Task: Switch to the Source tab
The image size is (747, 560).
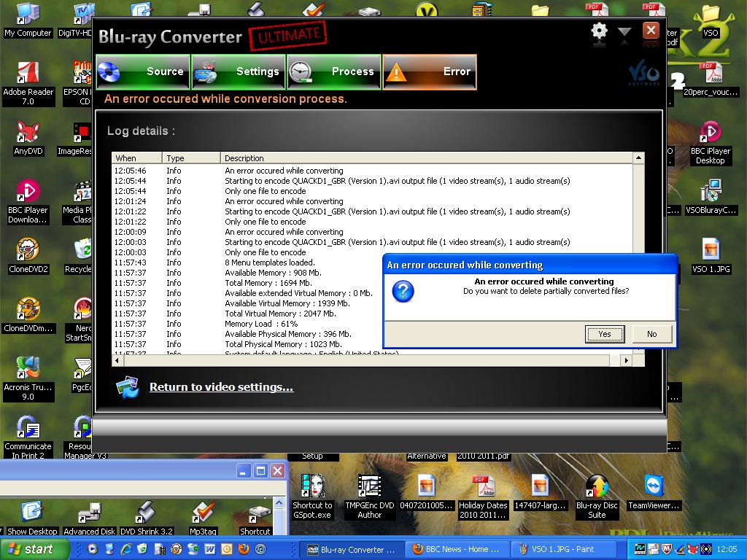Action: click(x=143, y=72)
